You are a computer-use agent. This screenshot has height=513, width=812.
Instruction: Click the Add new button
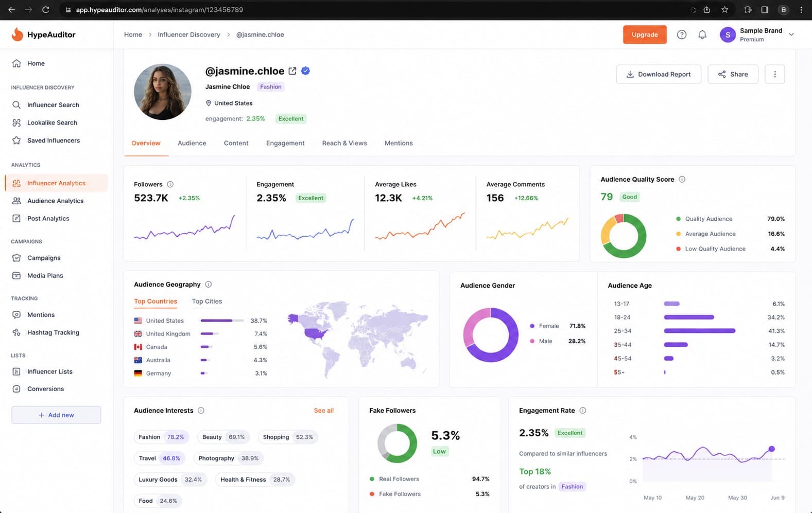[56, 415]
